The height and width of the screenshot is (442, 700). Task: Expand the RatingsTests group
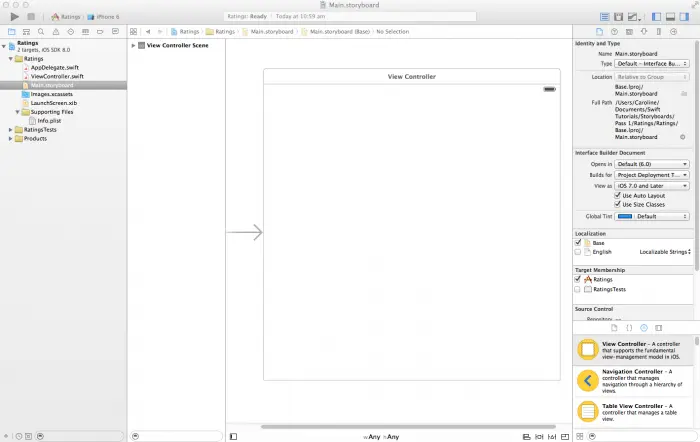tap(10, 130)
